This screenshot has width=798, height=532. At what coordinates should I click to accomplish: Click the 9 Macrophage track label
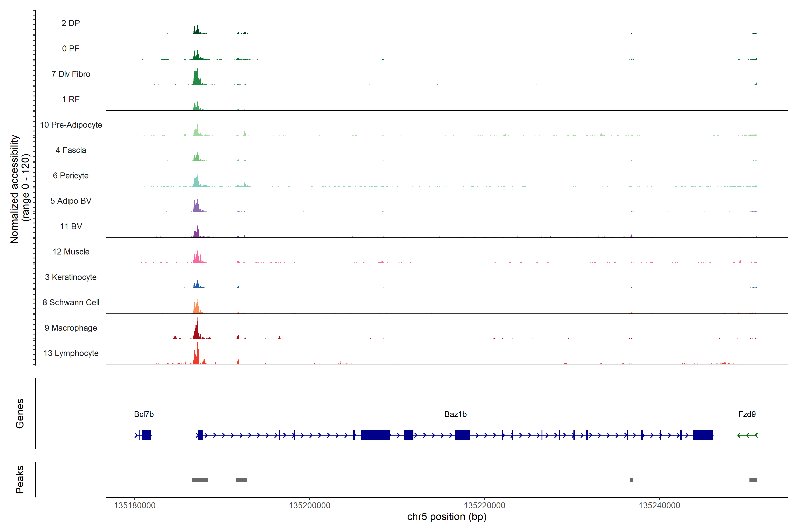[70, 328]
